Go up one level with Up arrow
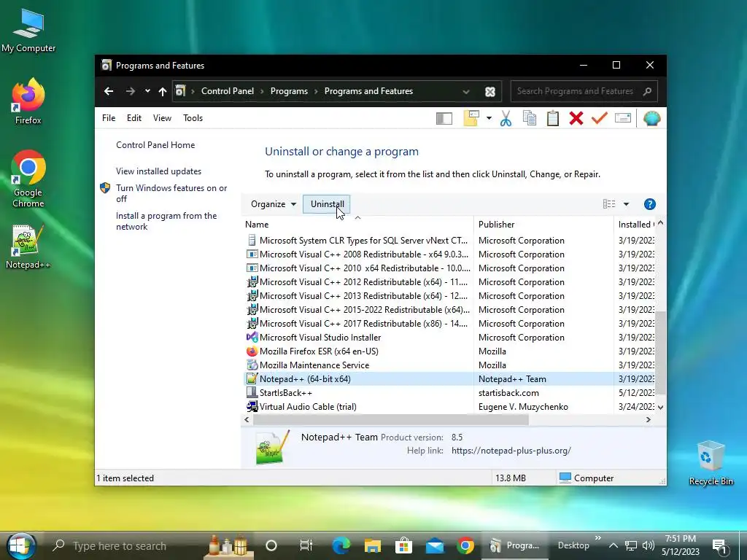The image size is (747, 560). [163, 91]
